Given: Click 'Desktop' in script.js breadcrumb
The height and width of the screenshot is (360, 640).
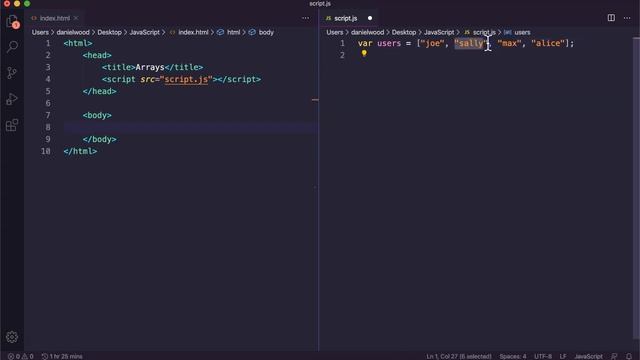Looking at the screenshot, I should pos(404,32).
